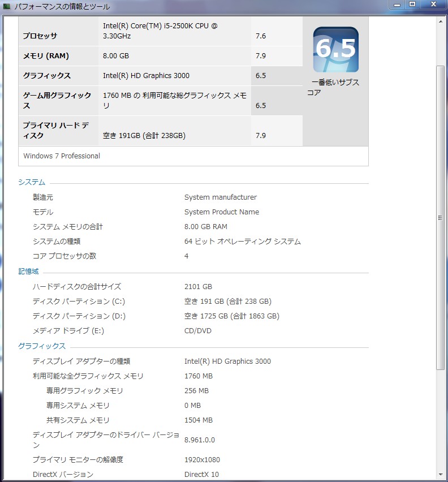Click the 記憶域 section heading

tap(29, 272)
